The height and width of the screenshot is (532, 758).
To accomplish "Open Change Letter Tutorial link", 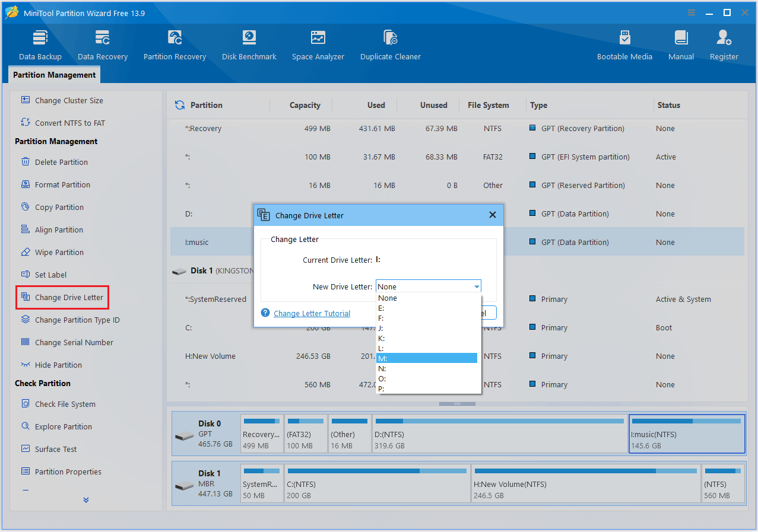I will (312, 313).
